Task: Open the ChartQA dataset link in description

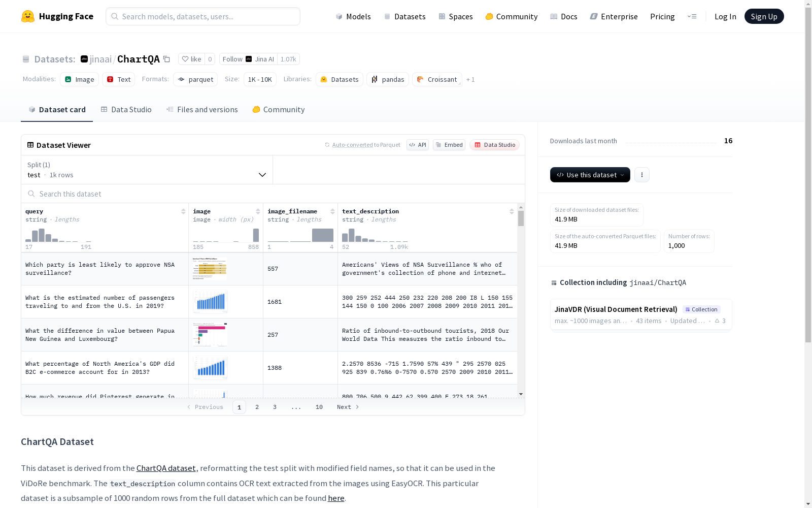Action: (x=166, y=468)
